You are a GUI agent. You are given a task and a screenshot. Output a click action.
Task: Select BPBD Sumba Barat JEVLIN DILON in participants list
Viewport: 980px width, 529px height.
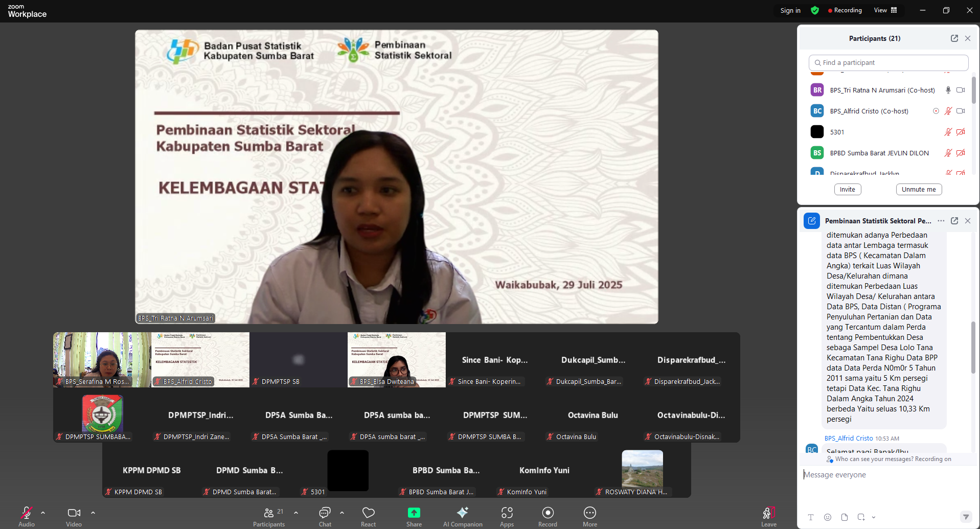879,153
